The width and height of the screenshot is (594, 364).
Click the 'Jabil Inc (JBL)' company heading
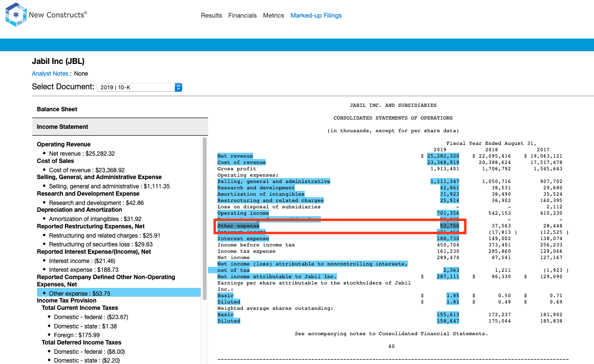(x=58, y=61)
